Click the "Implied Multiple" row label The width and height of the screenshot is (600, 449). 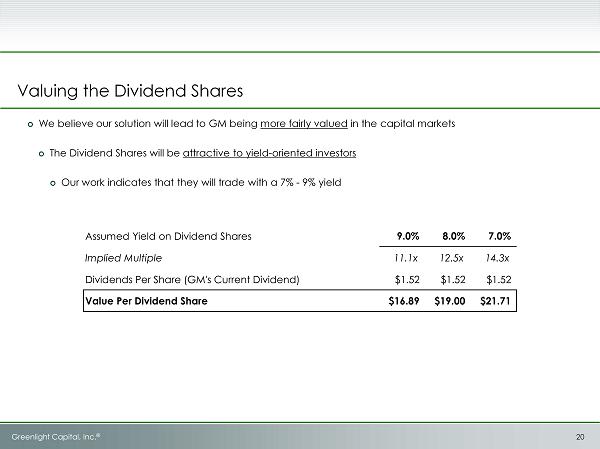pyautogui.click(x=124, y=257)
